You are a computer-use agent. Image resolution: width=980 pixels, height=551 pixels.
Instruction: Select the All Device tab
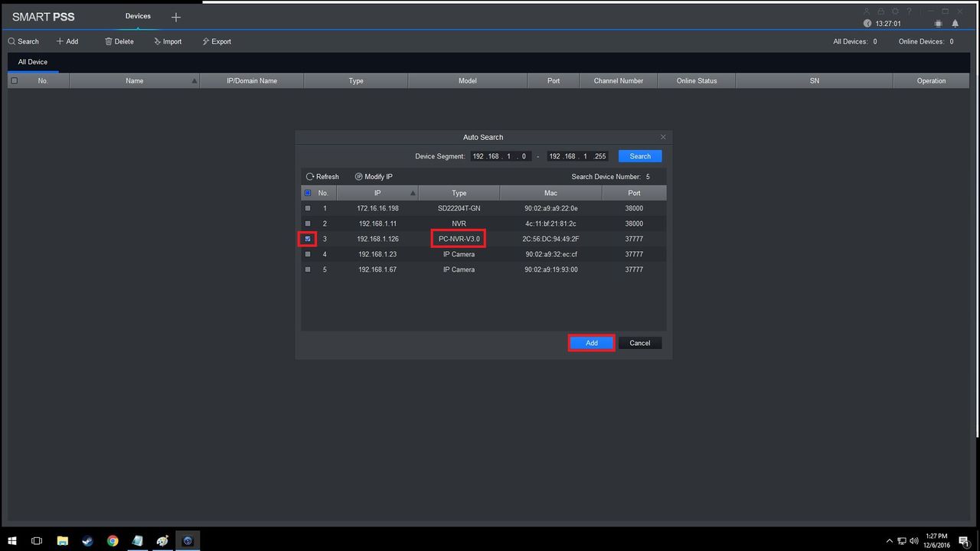point(33,62)
